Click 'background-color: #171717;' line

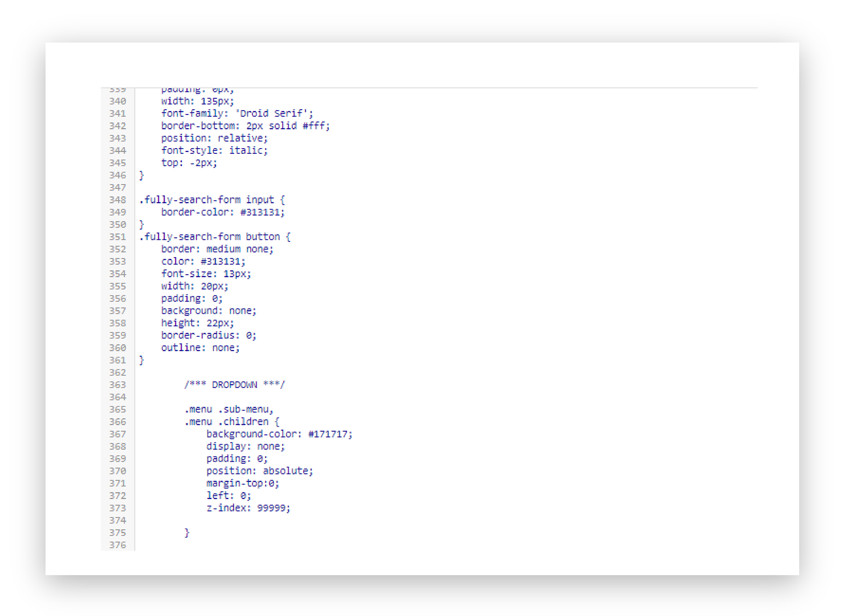(279, 434)
